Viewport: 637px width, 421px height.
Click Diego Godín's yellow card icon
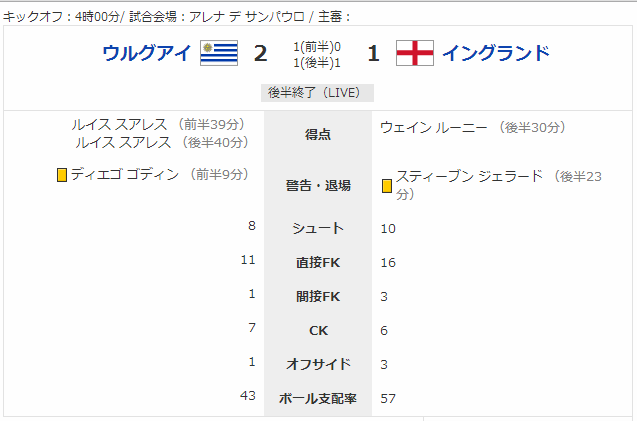[x=62, y=175]
